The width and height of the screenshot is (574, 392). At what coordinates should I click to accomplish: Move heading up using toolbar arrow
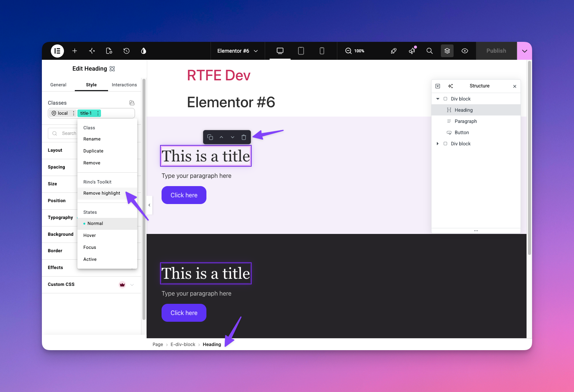(x=221, y=137)
